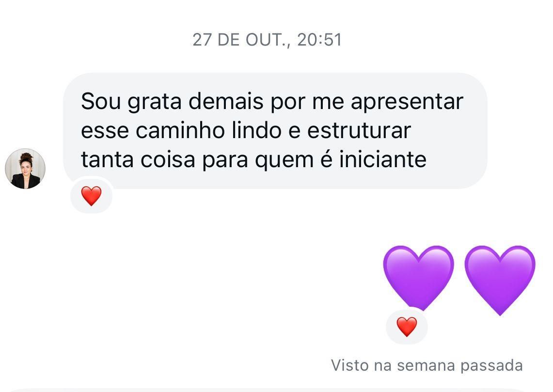Click the word "grata" in the message
The width and height of the screenshot is (553, 392).
(x=155, y=102)
